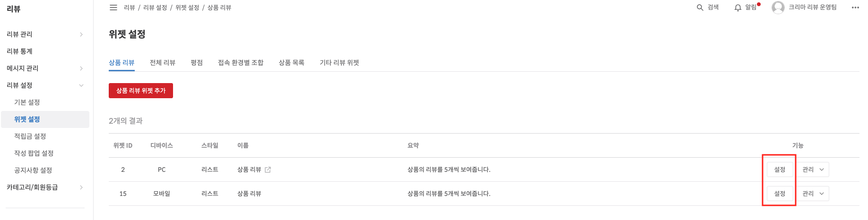Screen dimensions: 868x220
Task: Go to the 기타 리뷰 위젯 tab
Action: [x=339, y=63]
